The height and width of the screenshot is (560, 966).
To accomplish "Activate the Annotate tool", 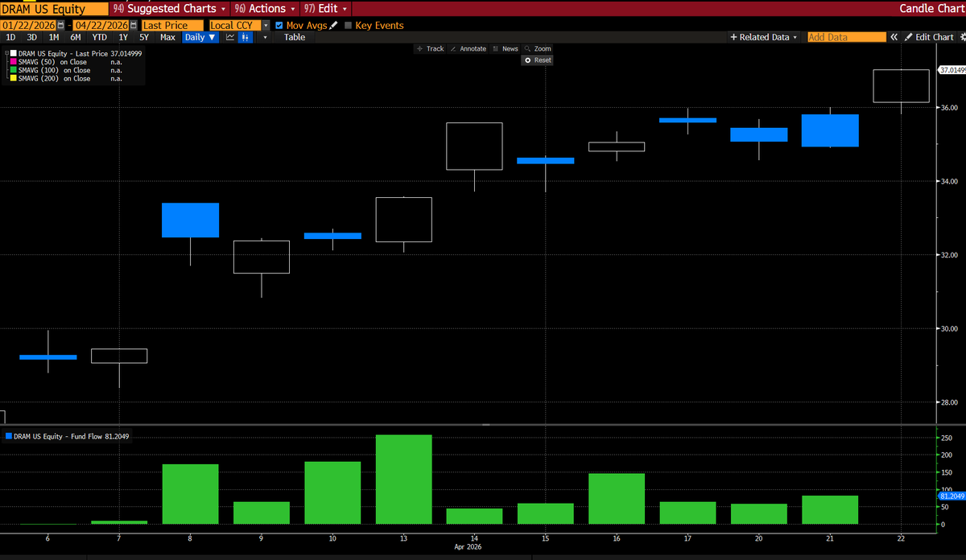I will (x=468, y=48).
